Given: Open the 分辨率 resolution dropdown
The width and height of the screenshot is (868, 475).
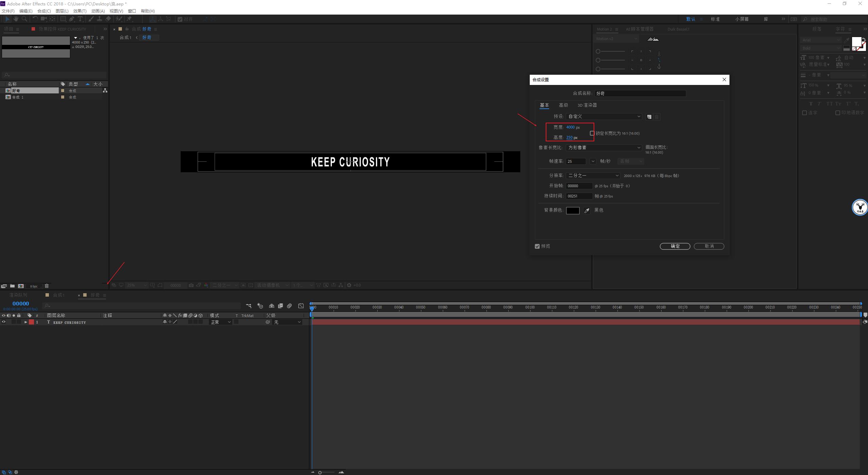Looking at the screenshot, I should point(593,176).
